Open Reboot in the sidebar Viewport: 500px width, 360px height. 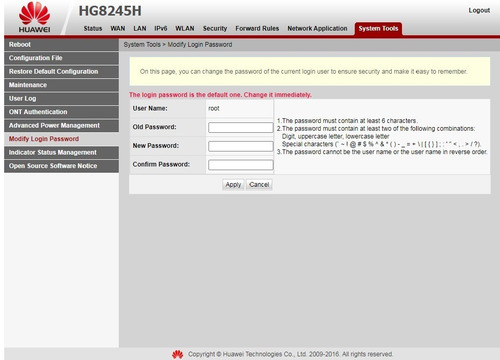(x=61, y=45)
